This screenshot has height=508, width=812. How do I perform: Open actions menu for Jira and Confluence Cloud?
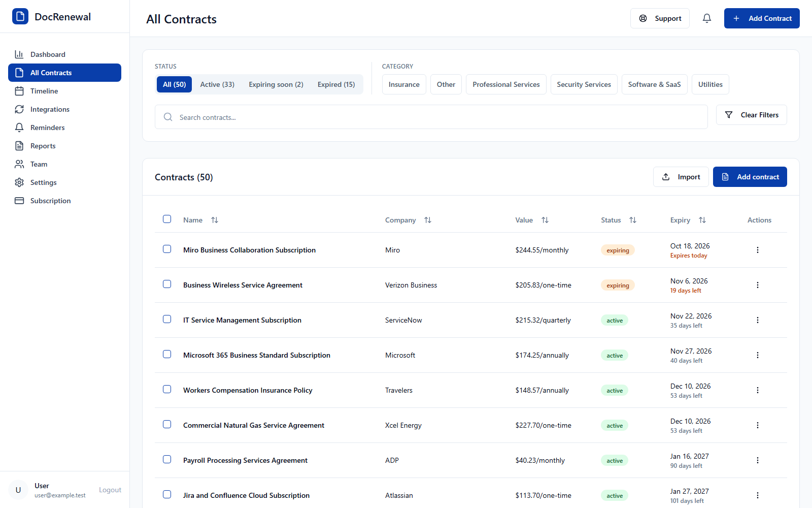pyautogui.click(x=758, y=495)
